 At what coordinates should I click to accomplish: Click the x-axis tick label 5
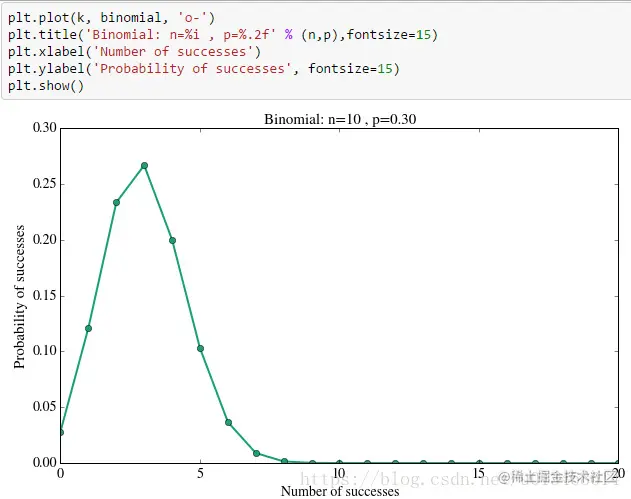200,473
